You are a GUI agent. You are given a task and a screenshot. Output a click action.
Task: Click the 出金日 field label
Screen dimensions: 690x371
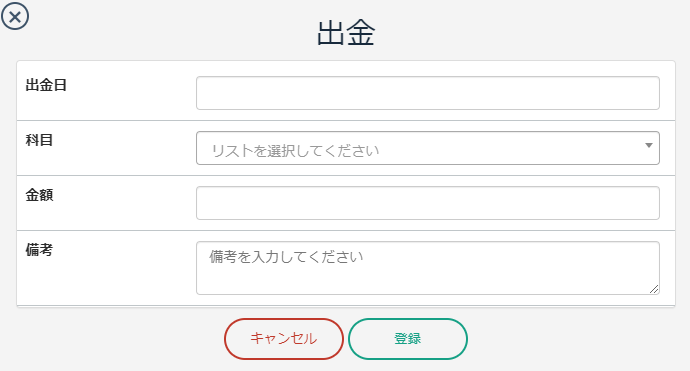click(x=46, y=85)
